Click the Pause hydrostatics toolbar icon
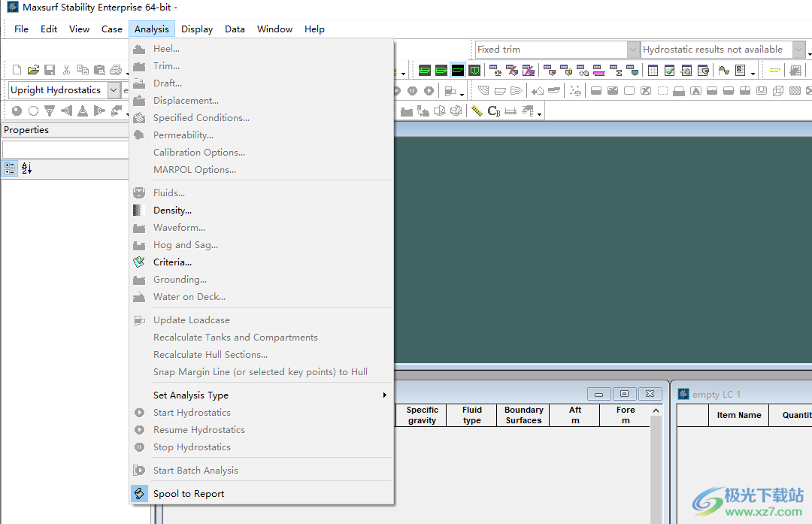 click(412, 91)
